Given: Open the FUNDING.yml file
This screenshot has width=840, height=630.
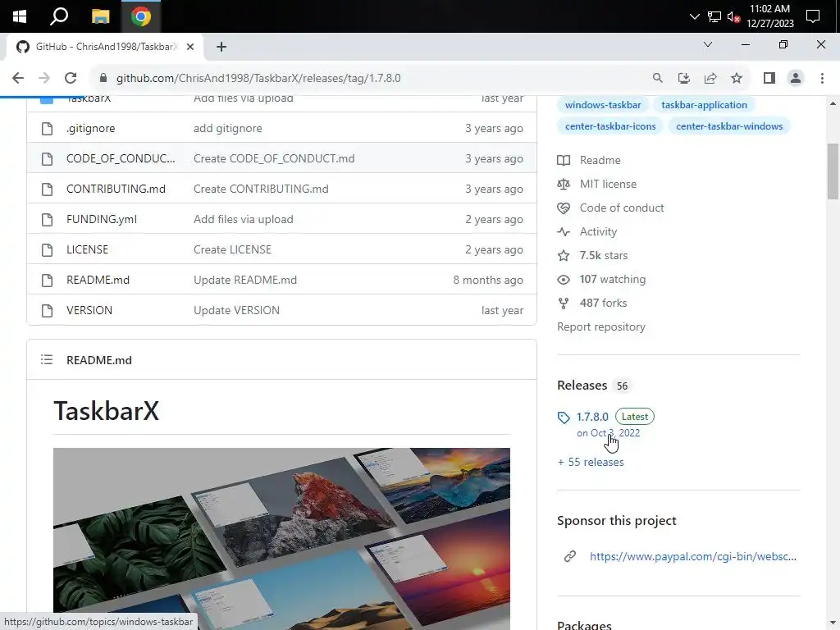Looking at the screenshot, I should 102,219.
